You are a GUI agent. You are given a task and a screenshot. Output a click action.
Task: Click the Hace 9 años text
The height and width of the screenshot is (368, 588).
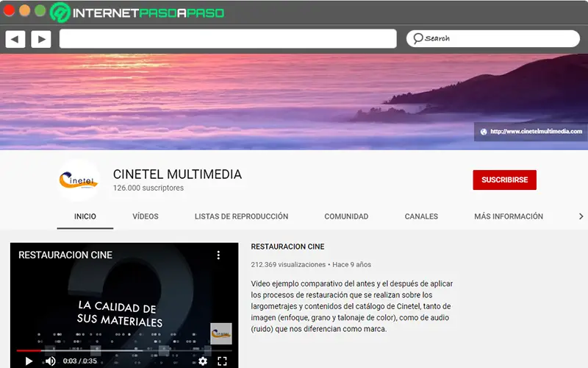(x=351, y=264)
